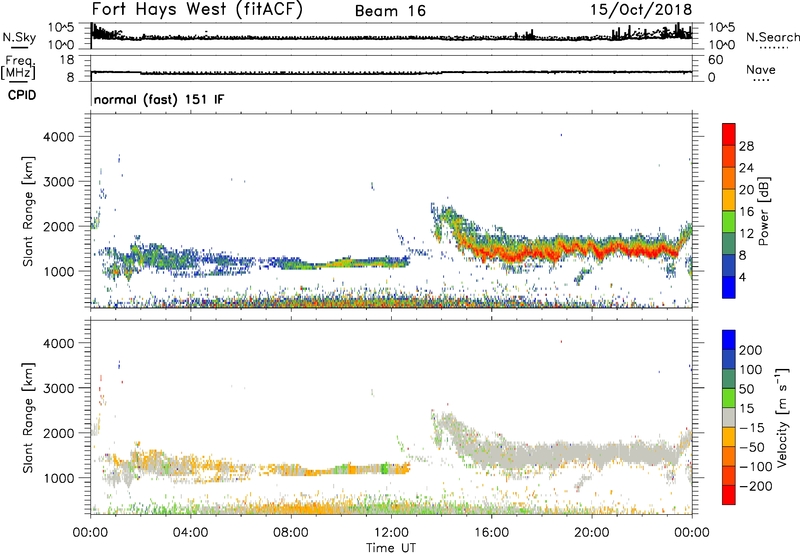Click the "04:00" time axis label
Image resolution: width=800 pixels, height=554 pixels.
coord(190,533)
